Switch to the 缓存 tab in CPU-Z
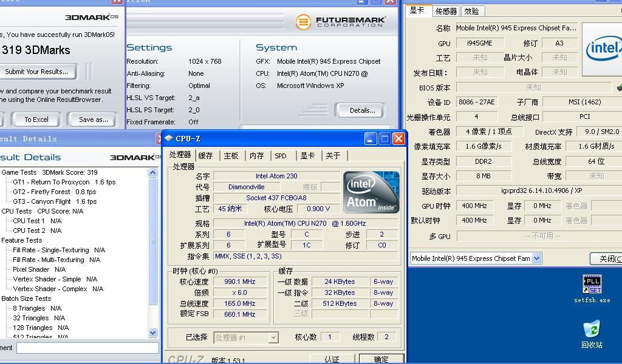The width and height of the screenshot is (622, 364). (x=205, y=156)
